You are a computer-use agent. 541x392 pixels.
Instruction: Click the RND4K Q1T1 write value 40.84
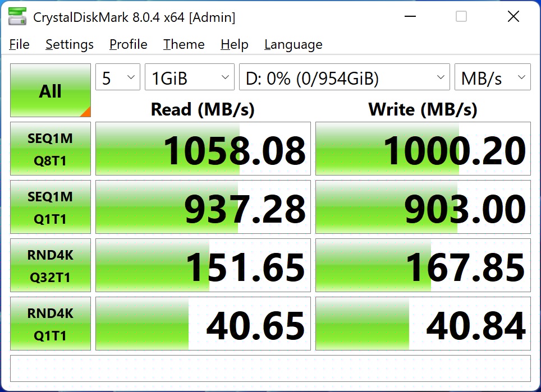pyautogui.click(x=423, y=324)
